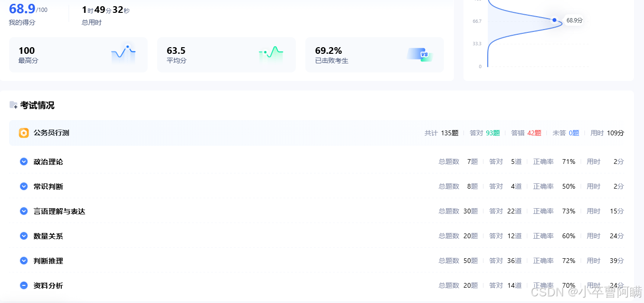
Task: Click the 68.9分 data point on curve
Action: [x=554, y=20]
